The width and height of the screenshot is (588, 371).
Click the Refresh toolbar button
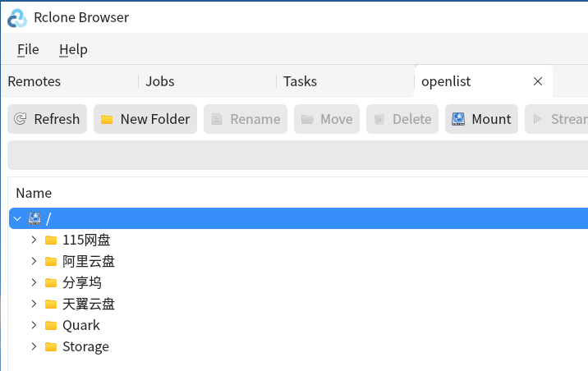[x=48, y=119]
